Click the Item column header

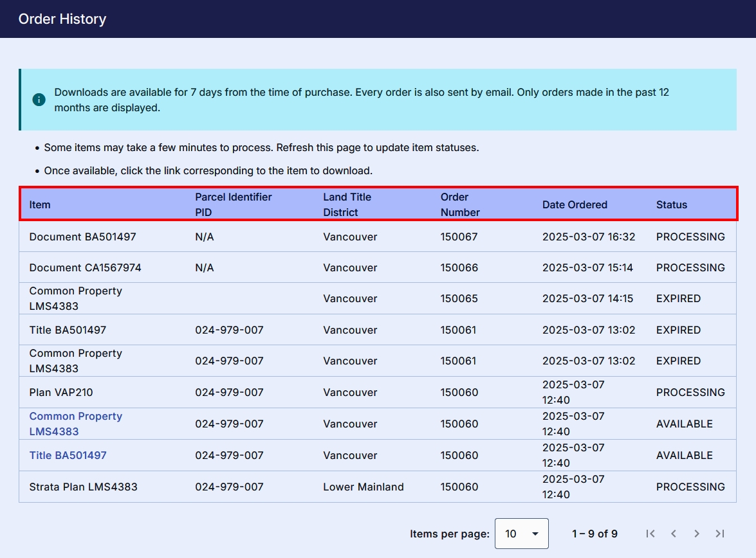tap(39, 205)
